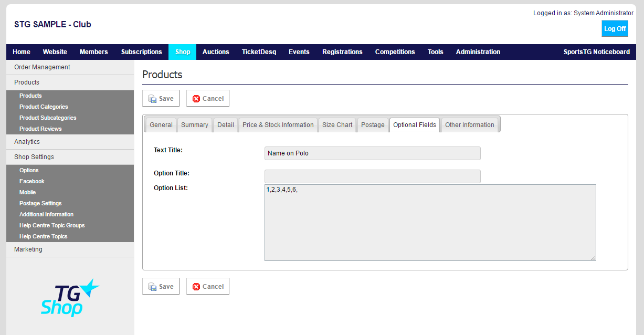The image size is (644, 335).
Task: Open Facebook shop settings
Action: 32,181
